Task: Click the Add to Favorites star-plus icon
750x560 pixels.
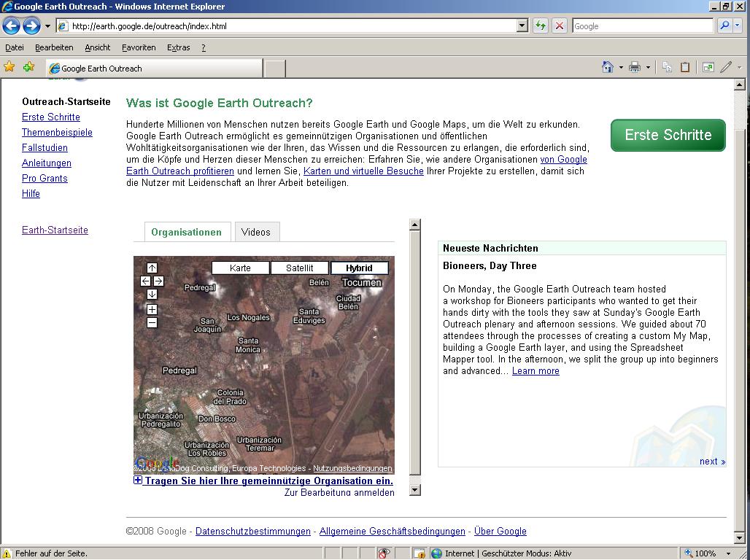Action: point(28,67)
